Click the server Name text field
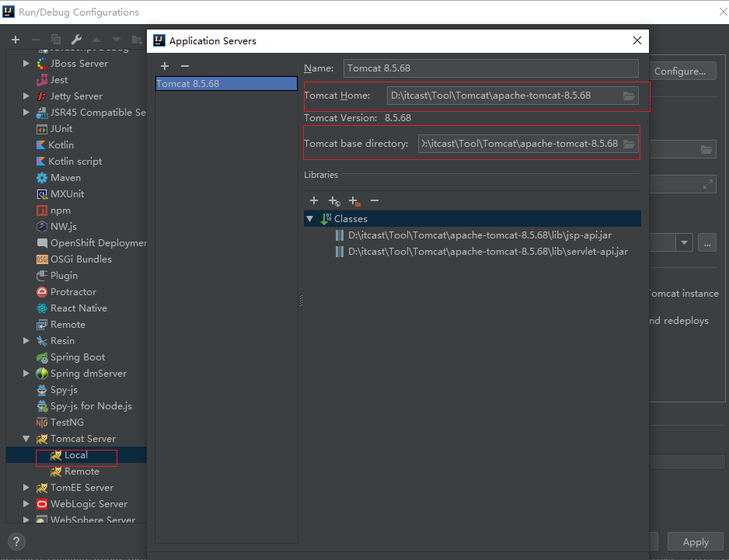 (490, 68)
